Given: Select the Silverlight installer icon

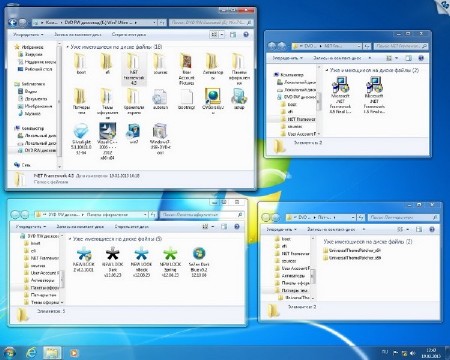Looking at the screenshot, I should (81, 139).
